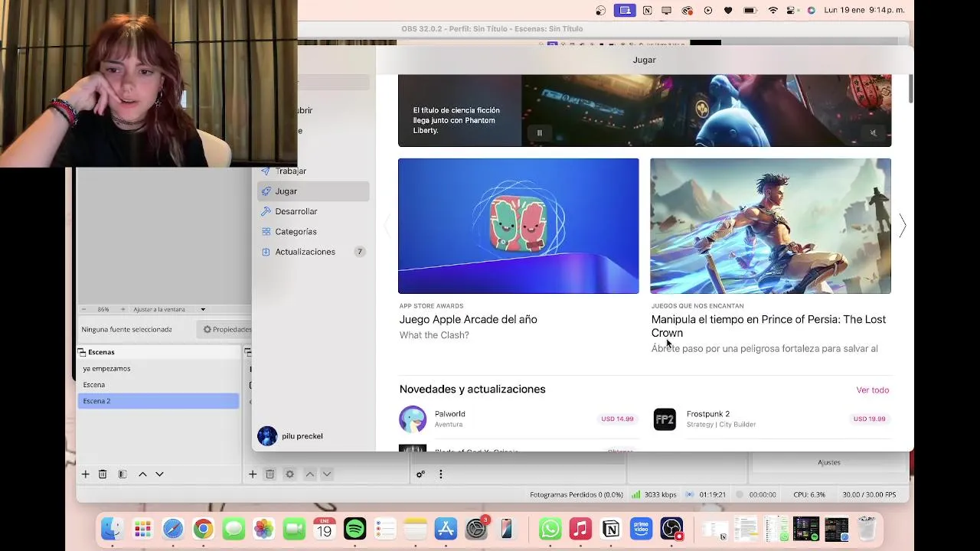Remove the selected OBS source

pyautogui.click(x=269, y=474)
